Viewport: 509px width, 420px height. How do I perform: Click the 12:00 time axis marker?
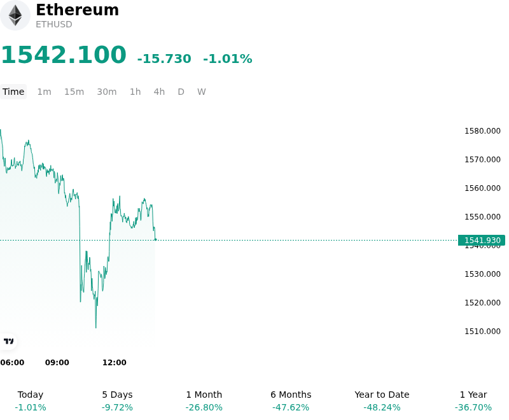point(115,363)
